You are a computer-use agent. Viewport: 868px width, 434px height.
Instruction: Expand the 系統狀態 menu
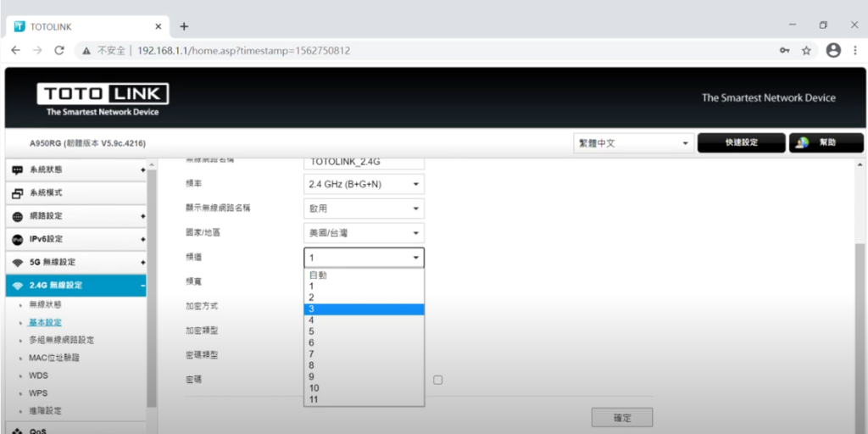pos(142,170)
